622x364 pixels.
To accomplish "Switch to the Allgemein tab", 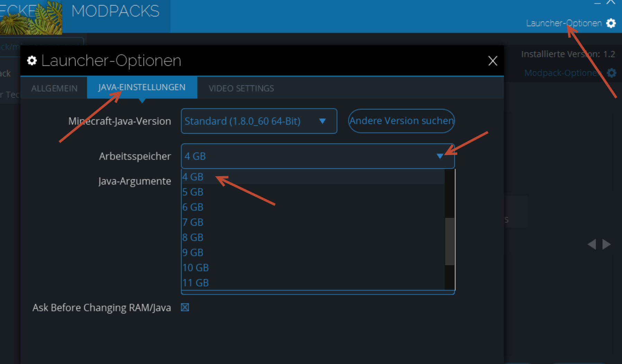I will click(x=54, y=88).
